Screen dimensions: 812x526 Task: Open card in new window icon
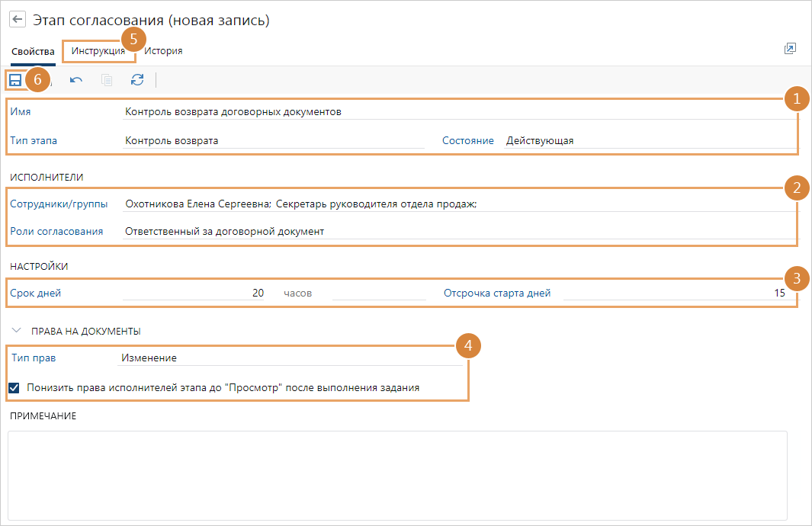pos(790,49)
